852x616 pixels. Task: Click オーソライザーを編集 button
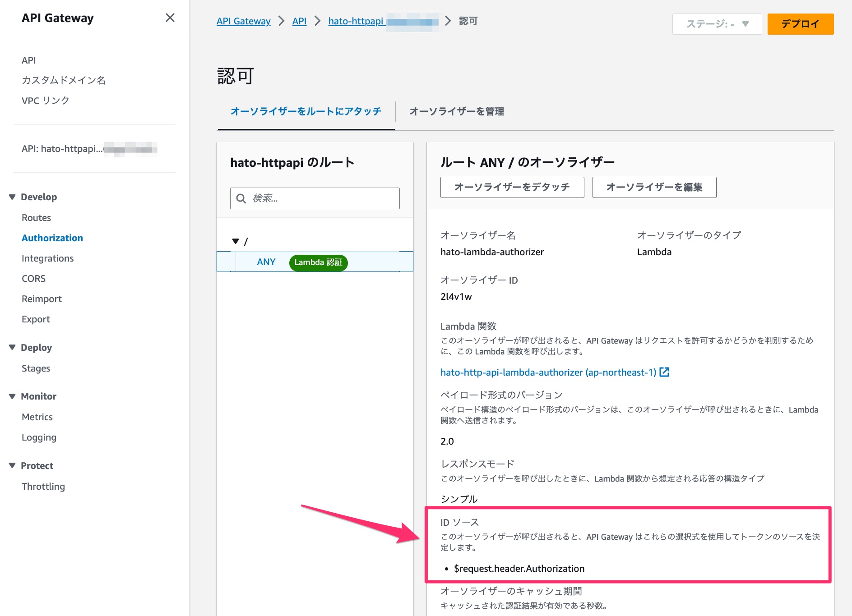coord(654,187)
